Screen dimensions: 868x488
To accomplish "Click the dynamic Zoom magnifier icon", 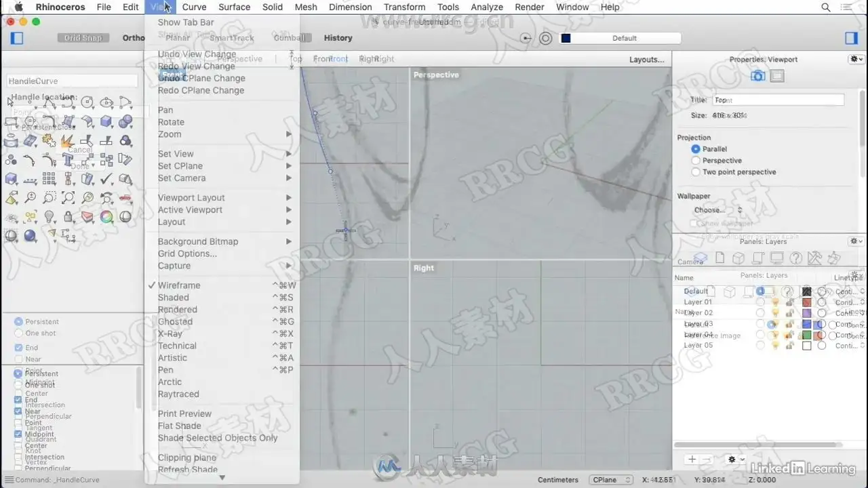I will point(30,198).
